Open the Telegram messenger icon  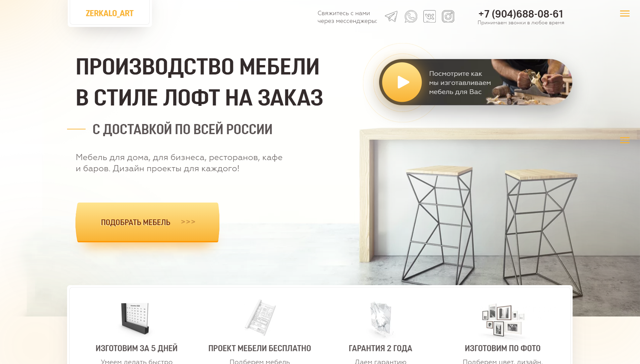[x=391, y=17]
